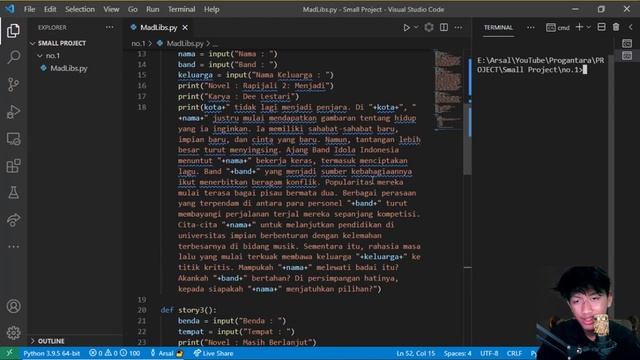Open MadLibs.py in the Explorer tree
640x360 pixels.
69,68
